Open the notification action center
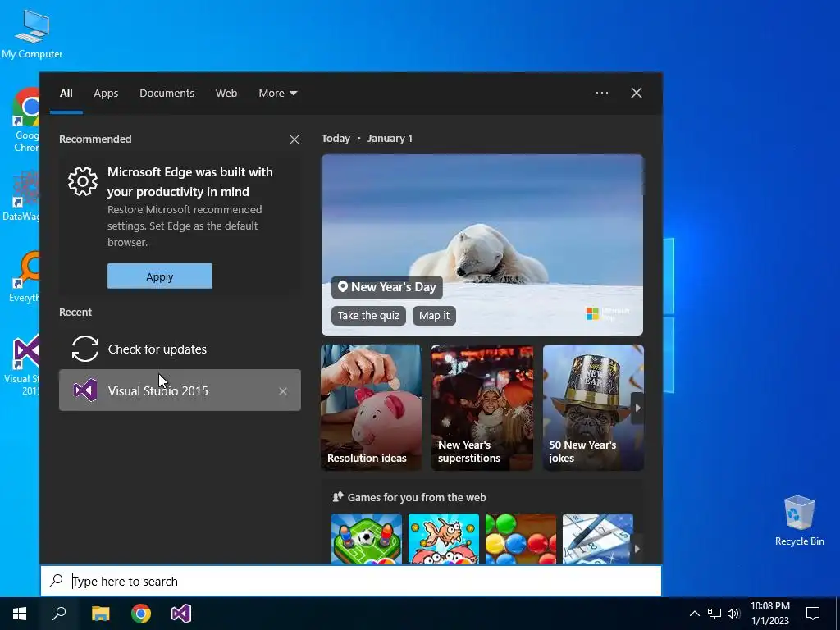840x630 pixels. click(813, 614)
